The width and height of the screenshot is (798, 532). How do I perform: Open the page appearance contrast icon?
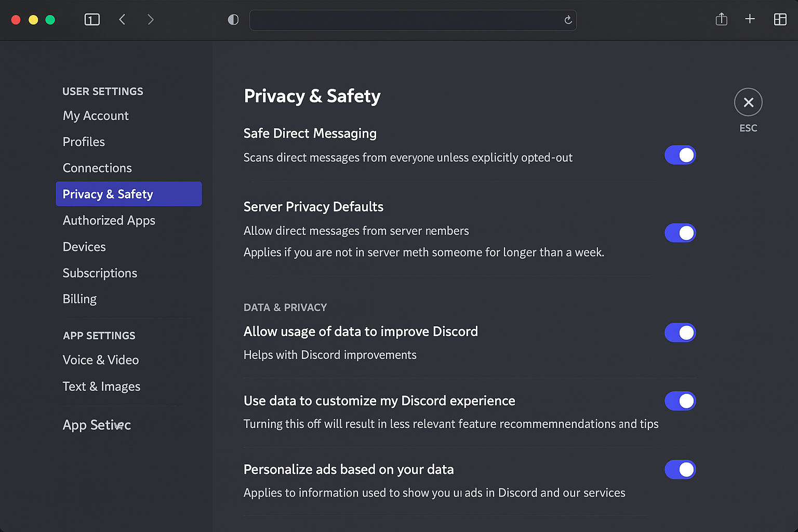click(233, 19)
